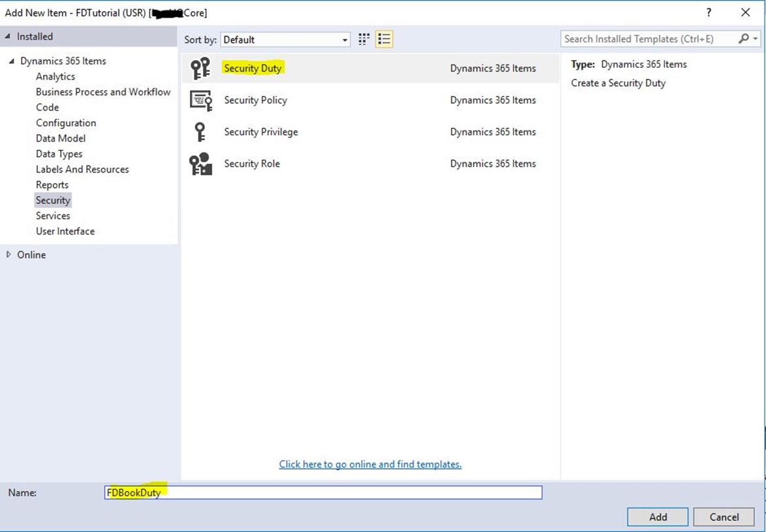Viewport: 766px width, 532px height.
Task: Choose the Security Role template name
Action: 252,164
